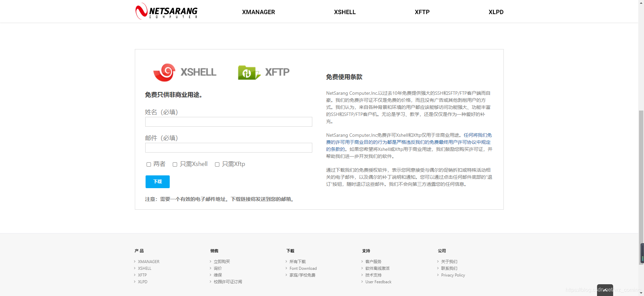Click the blue 下载 button
Viewport: 644px width, 296px height.
click(x=157, y=181)
